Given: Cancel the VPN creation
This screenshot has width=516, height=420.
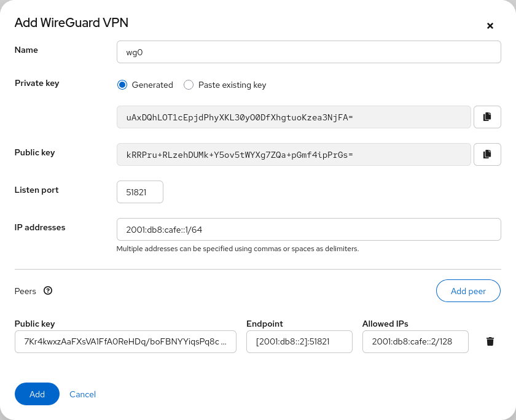Looking at the screenshot, I should point(82,394).
